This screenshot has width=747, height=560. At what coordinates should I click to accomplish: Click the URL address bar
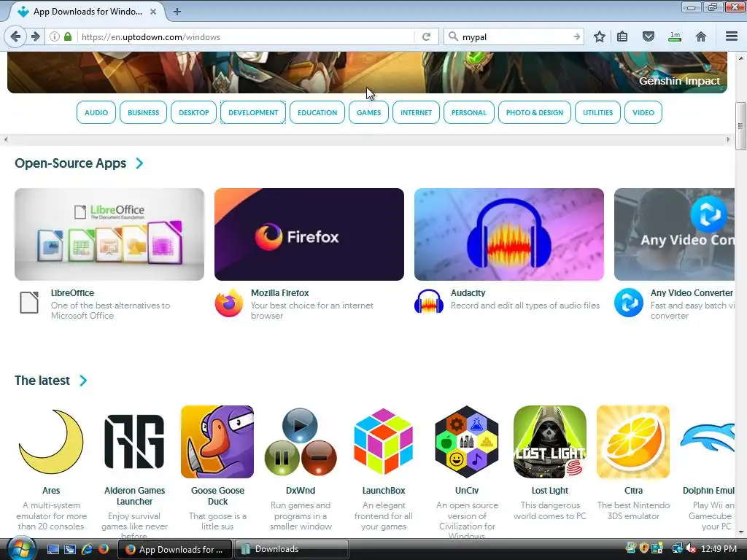click(x=245, y=36)
